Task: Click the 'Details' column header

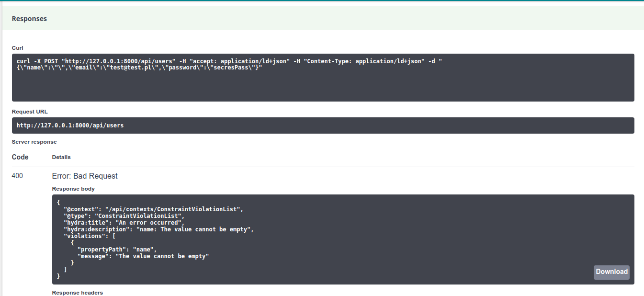Action: pyautogui.click(x=61, y=157)
